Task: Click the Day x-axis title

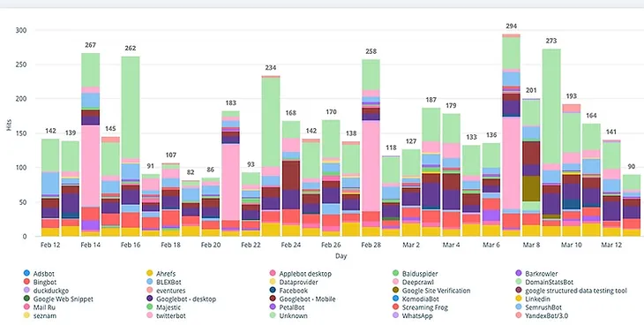Action: coord(341,256)
